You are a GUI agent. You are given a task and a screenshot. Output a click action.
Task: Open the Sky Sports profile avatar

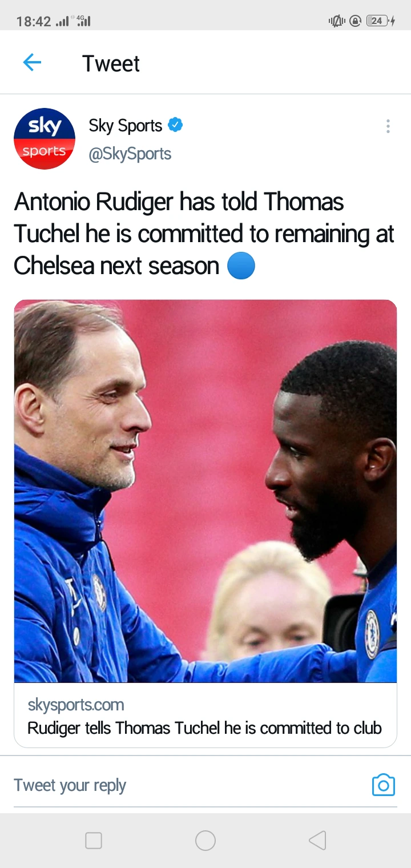click(45, 139)
